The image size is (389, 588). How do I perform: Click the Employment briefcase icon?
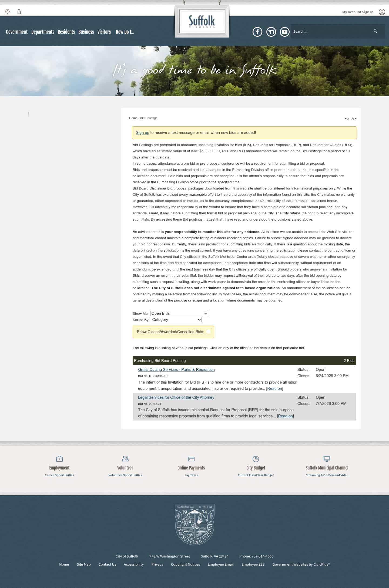59,459
